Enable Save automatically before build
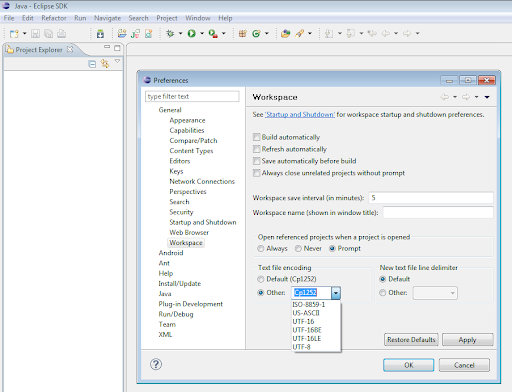The image size is (512, 392). (x=257, y=161)
